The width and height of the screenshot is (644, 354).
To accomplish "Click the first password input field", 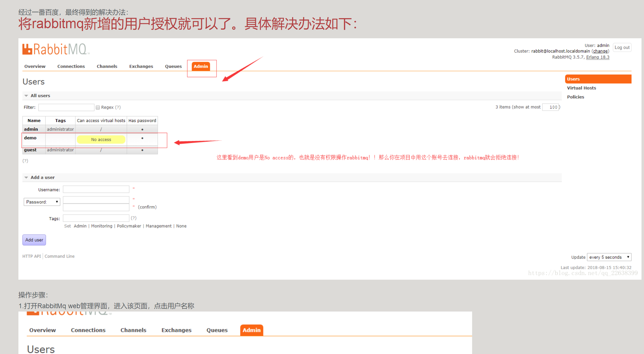I will pyautogui.click(x=96, y=200).
